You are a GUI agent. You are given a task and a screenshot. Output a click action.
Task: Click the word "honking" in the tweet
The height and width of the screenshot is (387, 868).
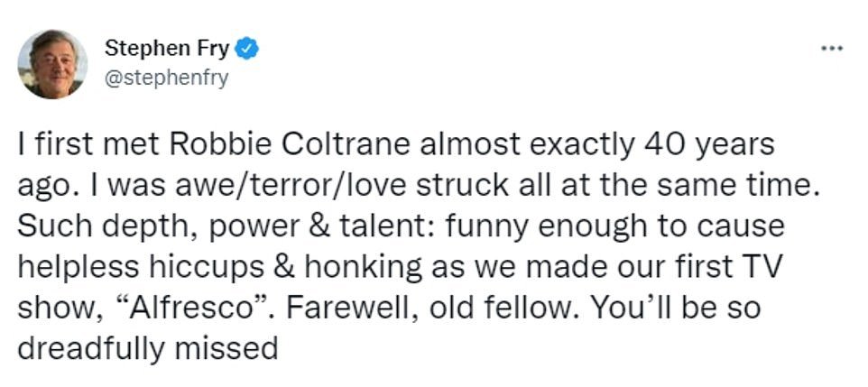(x=363, y=269)
